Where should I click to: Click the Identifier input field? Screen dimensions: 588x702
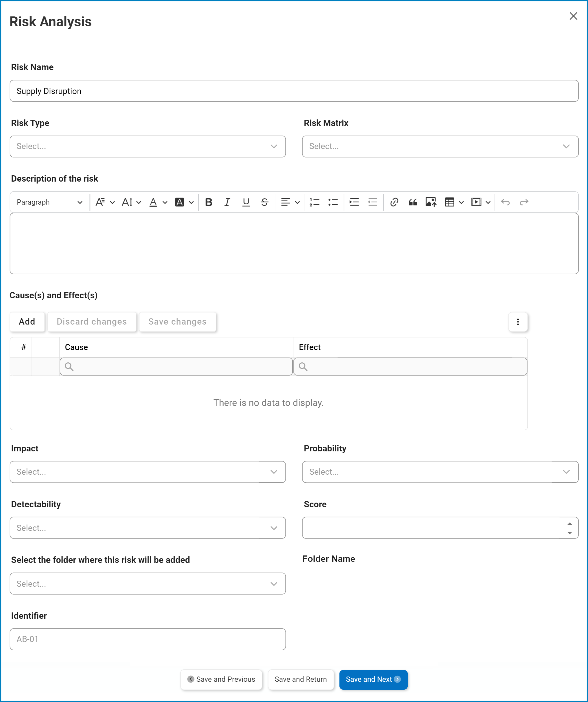tap(147, 640)
